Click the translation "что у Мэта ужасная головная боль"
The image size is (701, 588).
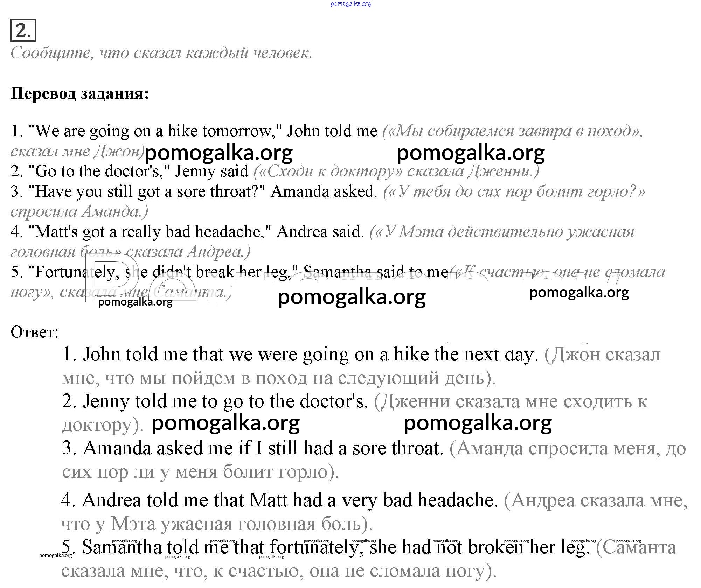216,524
